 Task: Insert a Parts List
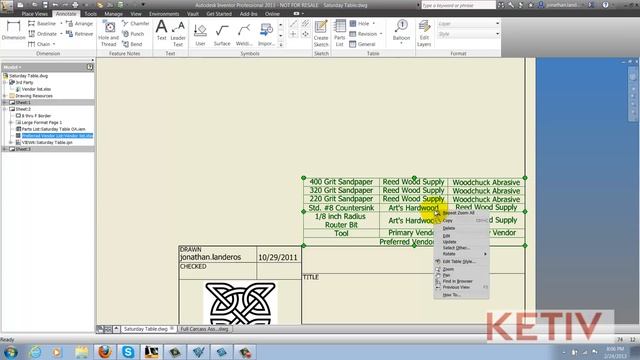click(340, 33)
